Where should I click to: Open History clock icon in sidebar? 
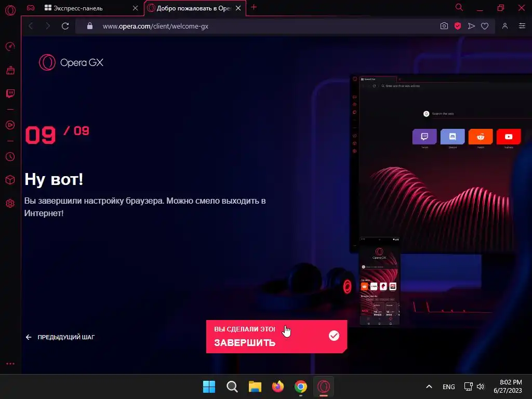coord(10,156)
